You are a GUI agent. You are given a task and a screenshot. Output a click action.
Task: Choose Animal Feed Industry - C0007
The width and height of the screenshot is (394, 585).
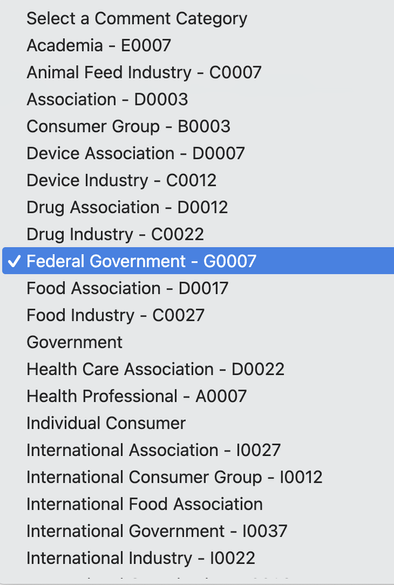[198, 72]
